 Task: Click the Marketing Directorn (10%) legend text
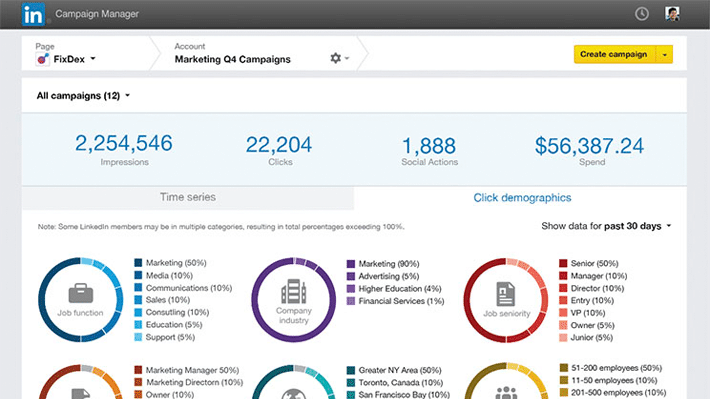click(x=194, y=382)
